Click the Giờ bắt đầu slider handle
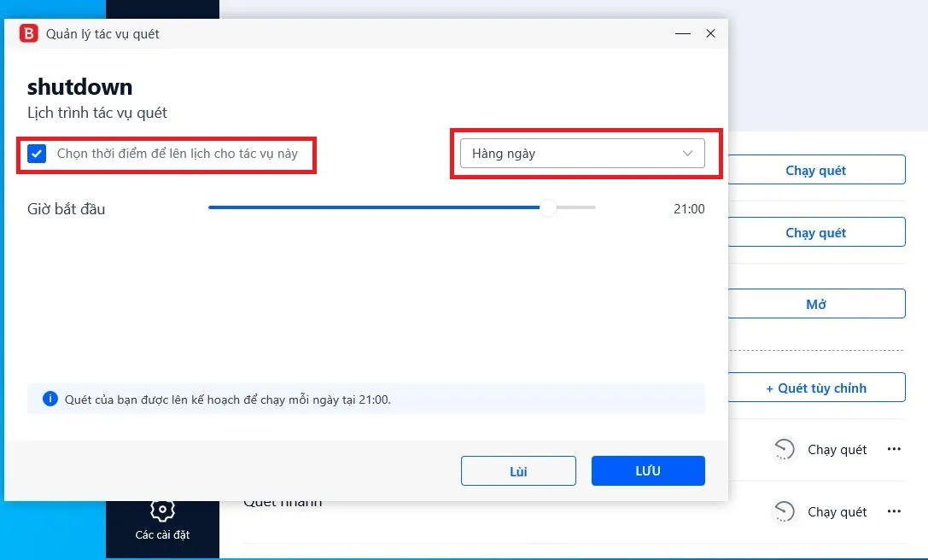928x560 pixels. [548, 207]
